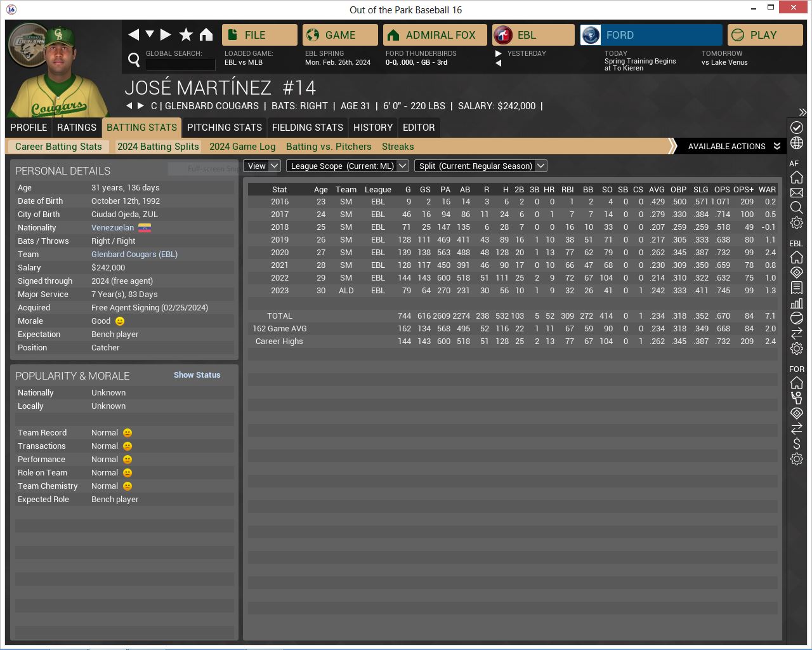Image resolution: width=812 pixels, height=650 pixels.
Task: Select the 2020 season stats row
Action: tap(513, 253)
